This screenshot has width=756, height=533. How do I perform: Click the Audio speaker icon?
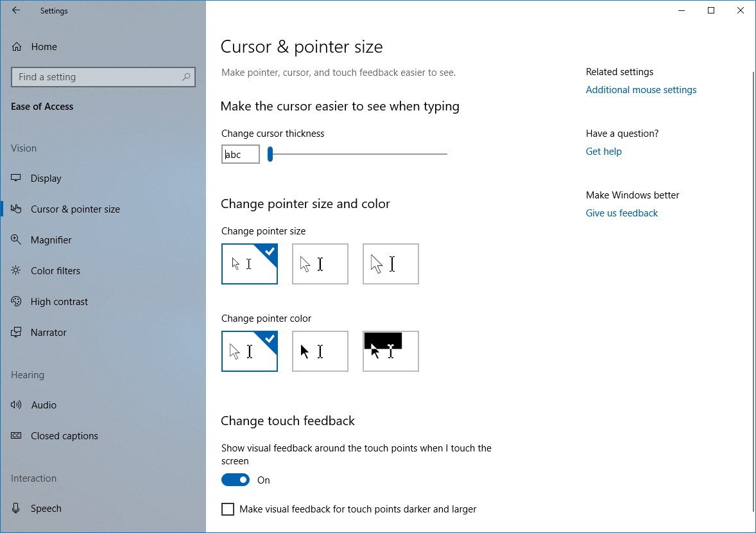(x=17, y=405)
